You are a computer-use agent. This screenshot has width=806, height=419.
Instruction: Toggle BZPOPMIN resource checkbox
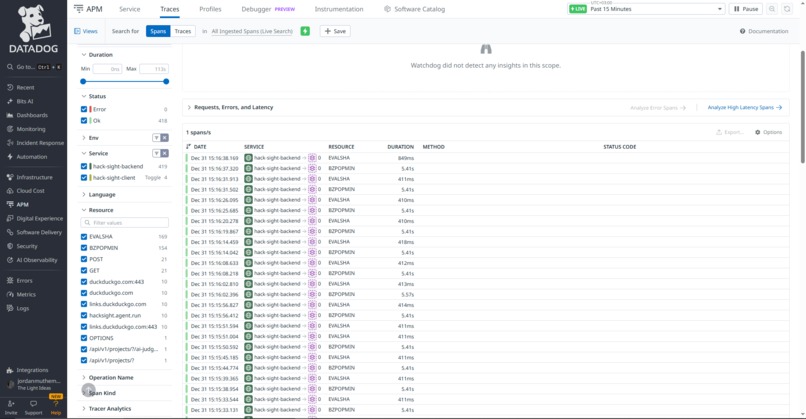[x=84, y=248]
